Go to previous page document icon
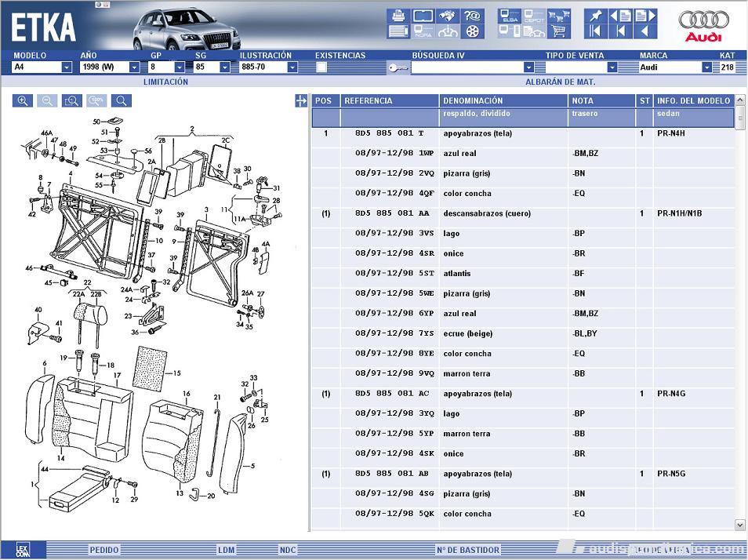Viewport: 748px width, 560px height. (x=621, y=16)
